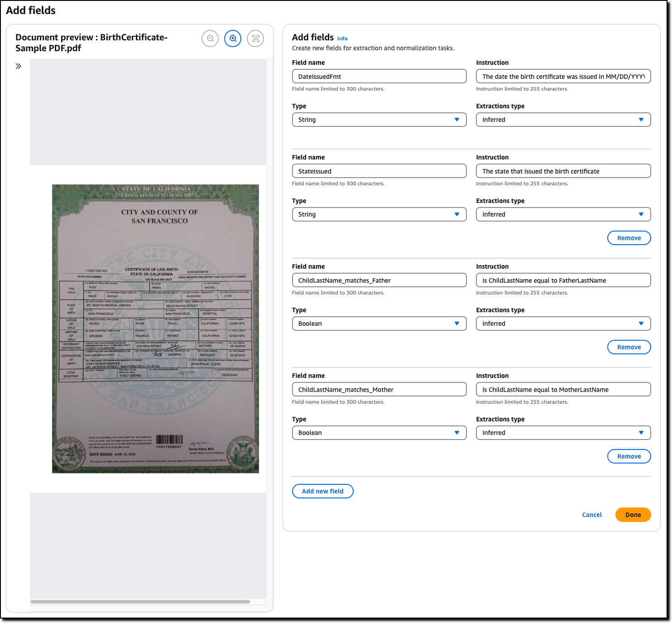Open Extractions type dropdown for ChildLastName_matches_Mother
This screenshot has height=623, width=672.
tap(563, 433)
